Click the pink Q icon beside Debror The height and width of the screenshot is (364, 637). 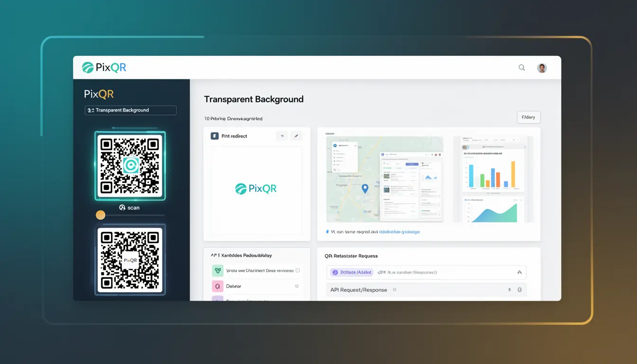(218, 286)
